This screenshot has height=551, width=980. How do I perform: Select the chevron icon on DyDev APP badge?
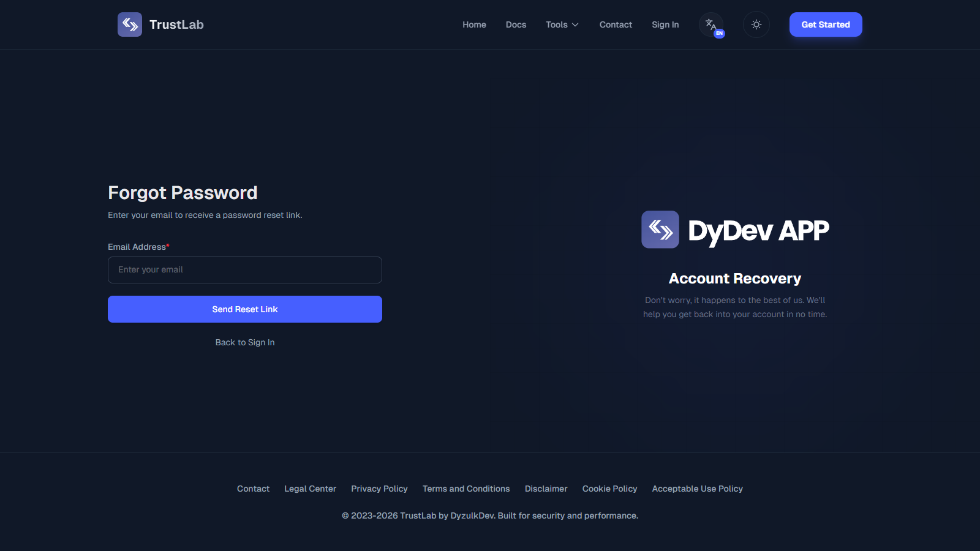(660, 230)
